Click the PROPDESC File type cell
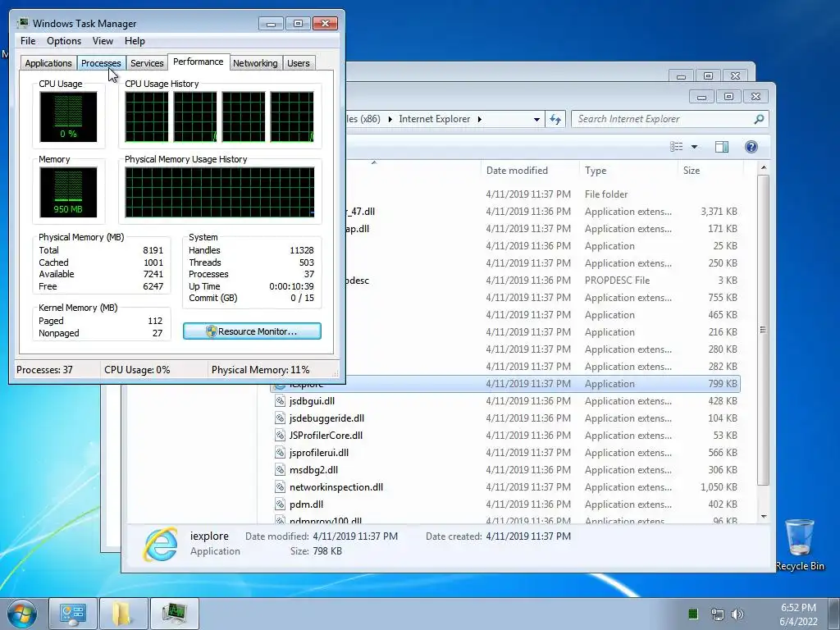840x630 pixels. point(617,281)
